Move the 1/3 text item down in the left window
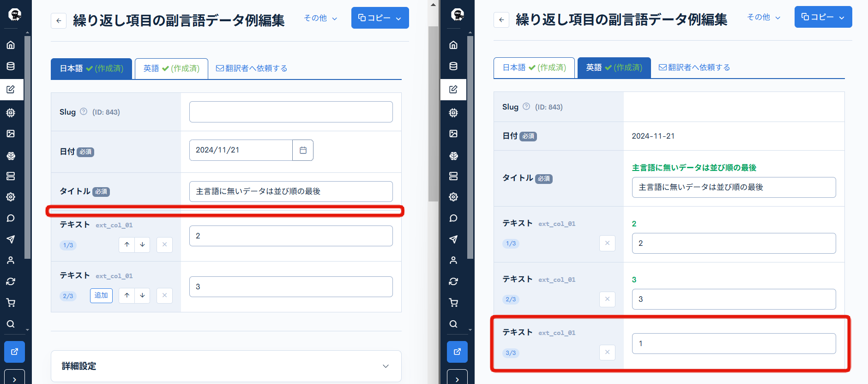 click(142, 244)
